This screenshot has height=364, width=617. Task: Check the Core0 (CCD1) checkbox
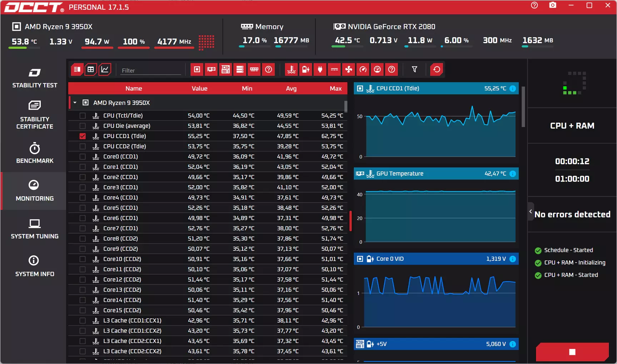click(83, 157)
